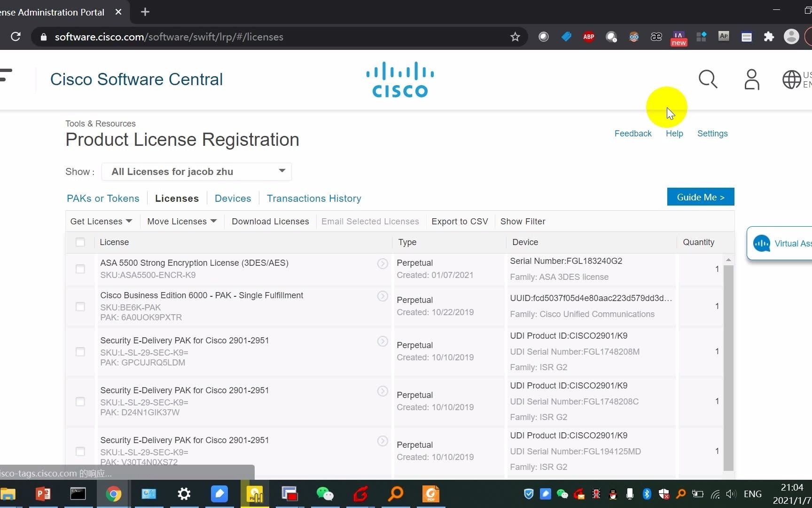Reload the page with the refresh icon
Viewport: 812px width, 508px height.
pos(16,37)
